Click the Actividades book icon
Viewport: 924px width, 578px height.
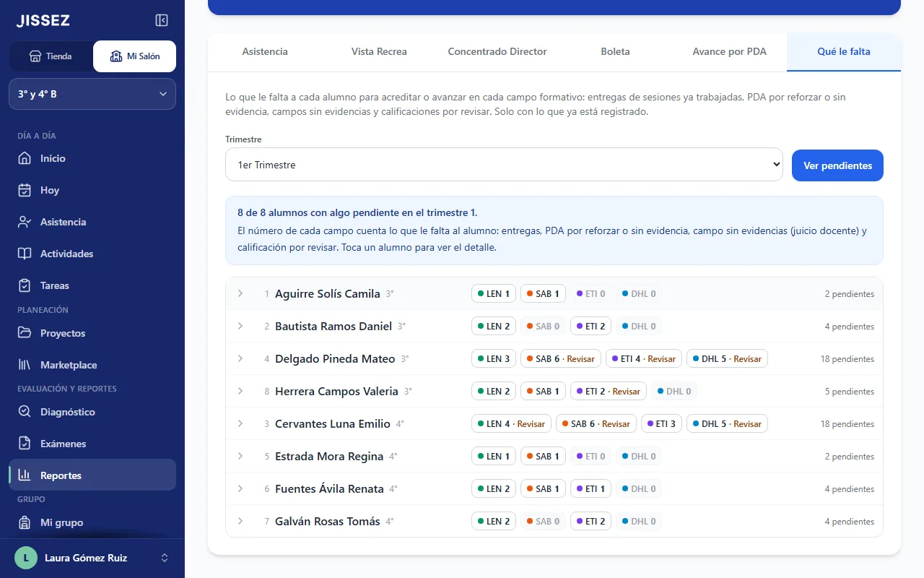25,254
